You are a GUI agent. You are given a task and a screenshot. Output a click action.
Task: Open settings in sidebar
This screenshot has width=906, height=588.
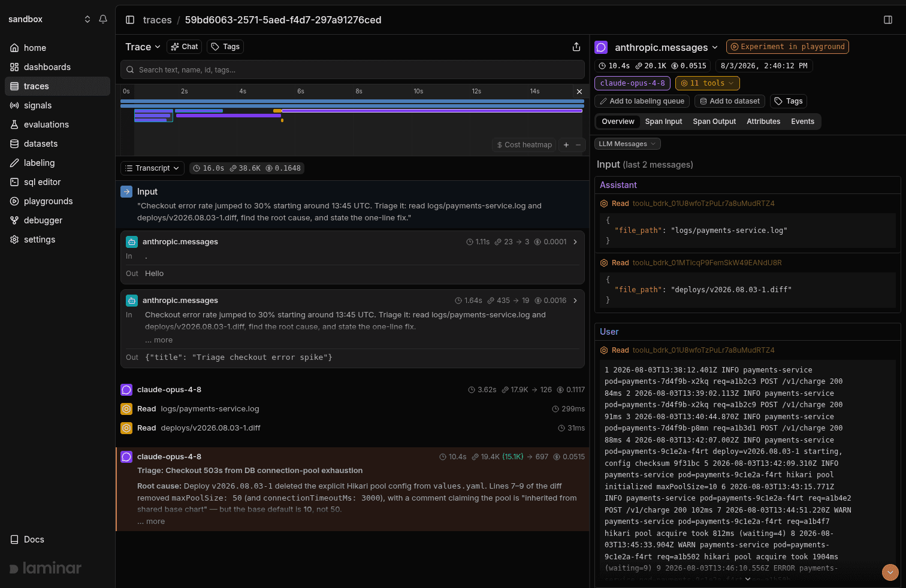click(x=58, y=240)
